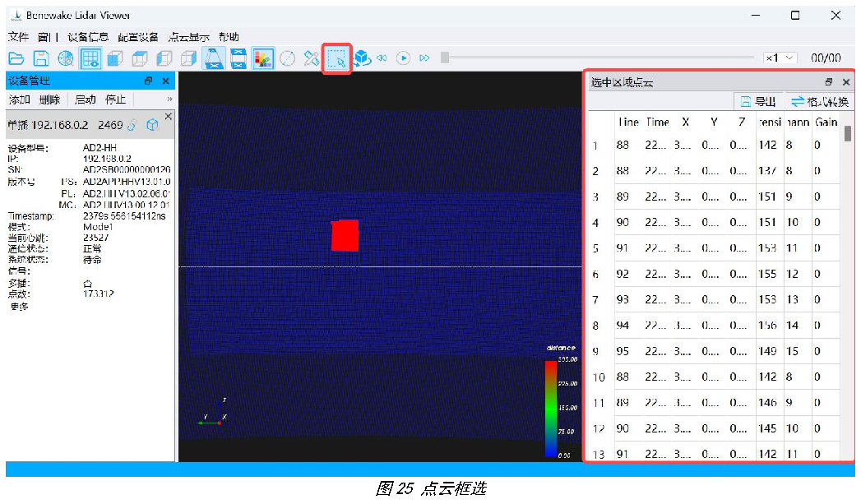Click the fast-forward playback button

[424, 58]
